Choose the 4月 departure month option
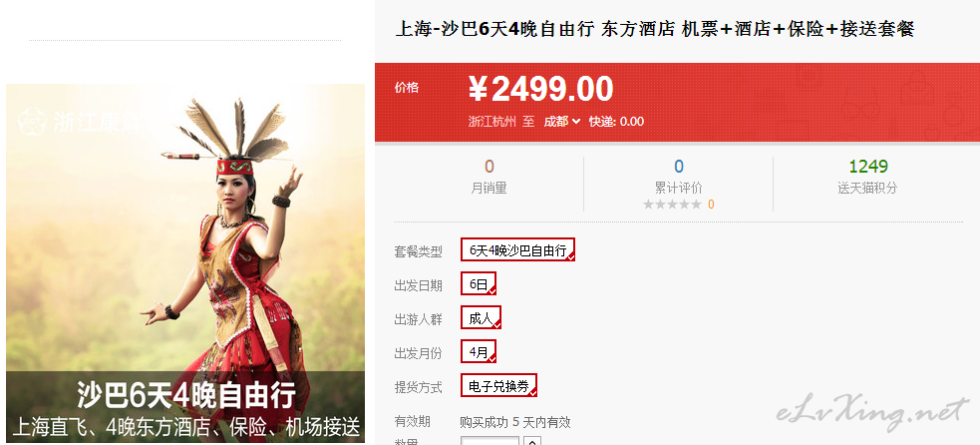The image size is (980, 445). click(x=479, y=351)
